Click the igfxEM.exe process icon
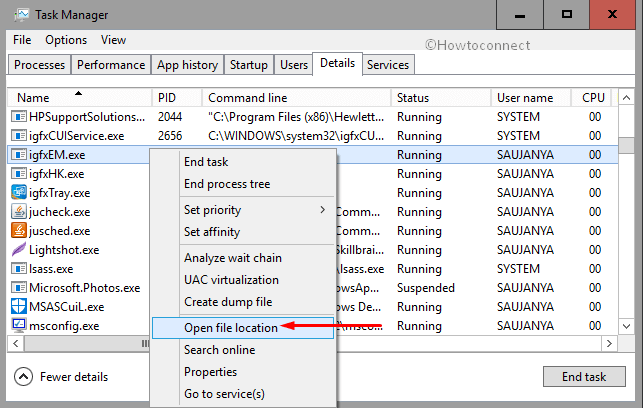This screenshot has width=643, height=408. pyautogui.click(x=18, y=155)
